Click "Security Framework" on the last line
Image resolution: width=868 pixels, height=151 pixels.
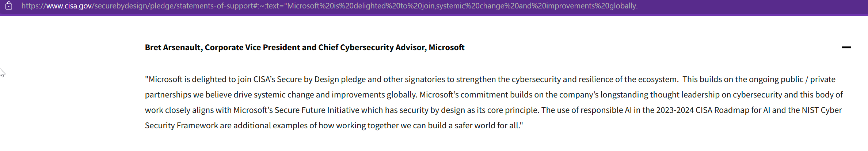[181, 125]
